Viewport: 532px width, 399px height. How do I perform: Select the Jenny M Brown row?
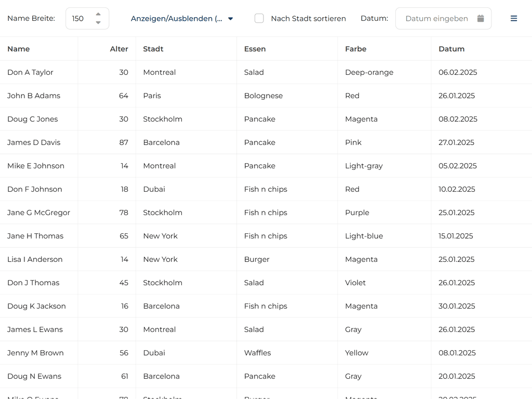(35, 353)
